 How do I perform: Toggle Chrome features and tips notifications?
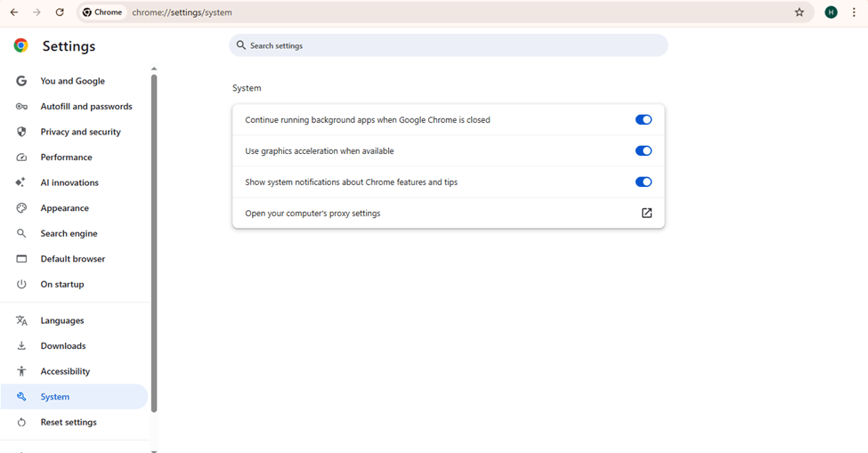pyautogui.click(x=643, y=182)
